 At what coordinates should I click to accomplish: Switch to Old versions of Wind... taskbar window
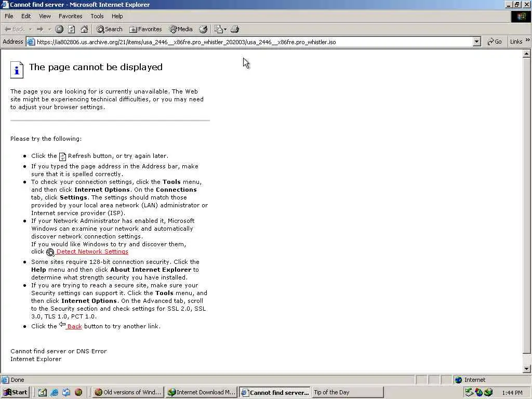click(x=128, y=392)
